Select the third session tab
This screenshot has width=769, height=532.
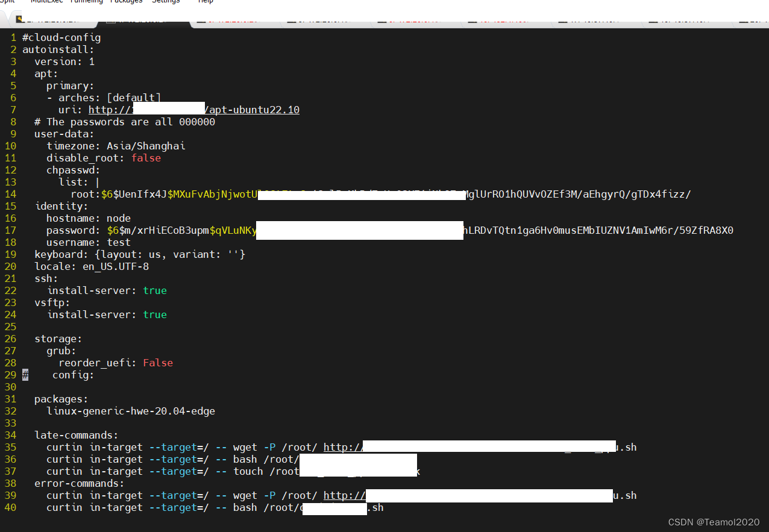(235, 21)
